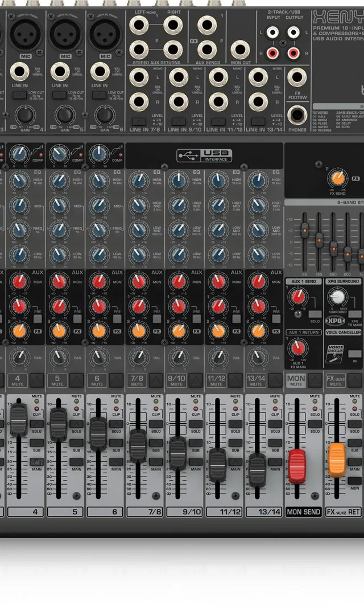Enable LOW CUT on channel 4
This screenshot has height=615, width=364.
coord(19,95)
